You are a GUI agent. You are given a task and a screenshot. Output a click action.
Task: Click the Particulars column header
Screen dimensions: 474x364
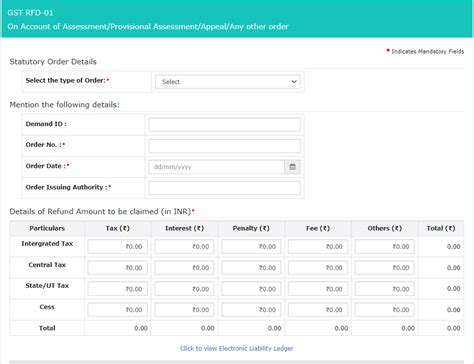47,228
